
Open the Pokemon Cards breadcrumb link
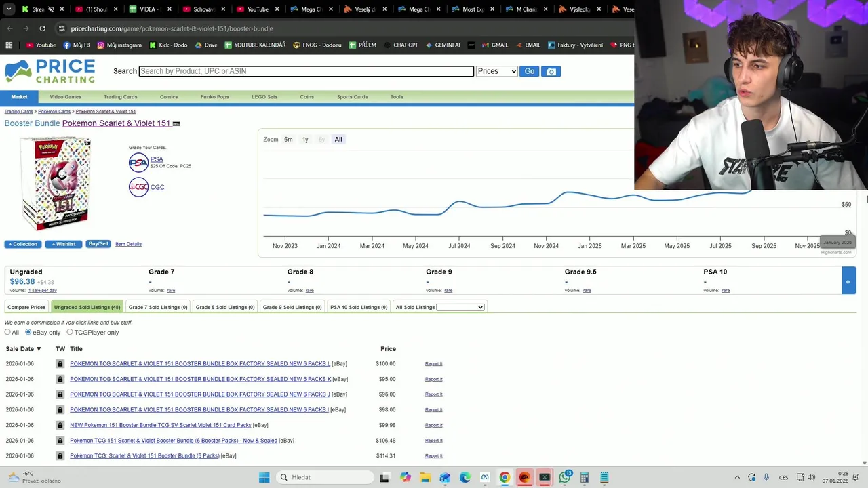pyautogui.click(x=54, y=111)
